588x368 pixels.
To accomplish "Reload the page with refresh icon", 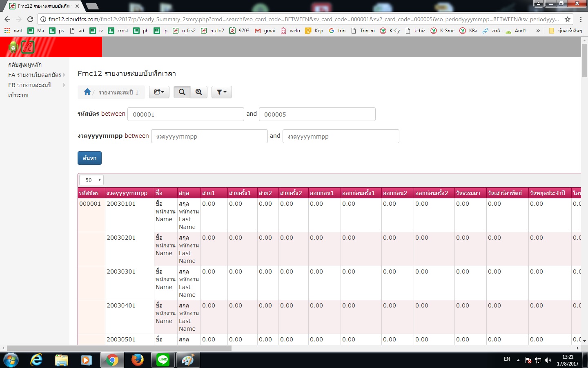I will pyautogui.click(x=30, y=19).
